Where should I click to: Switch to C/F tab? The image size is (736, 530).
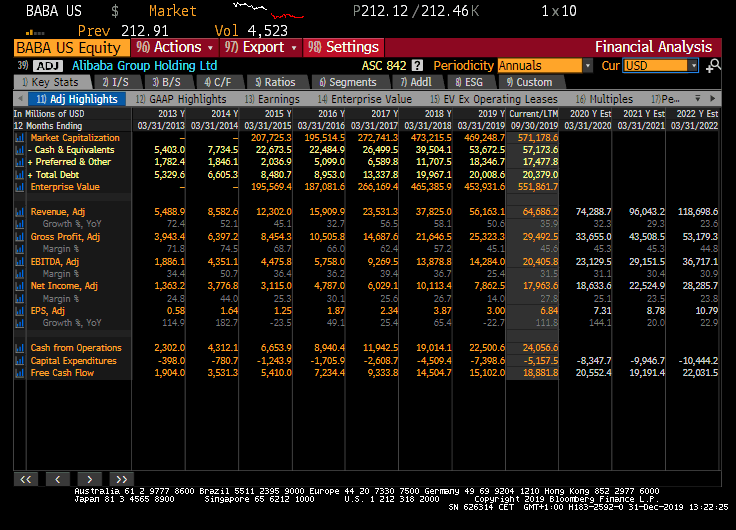point(218,82)
